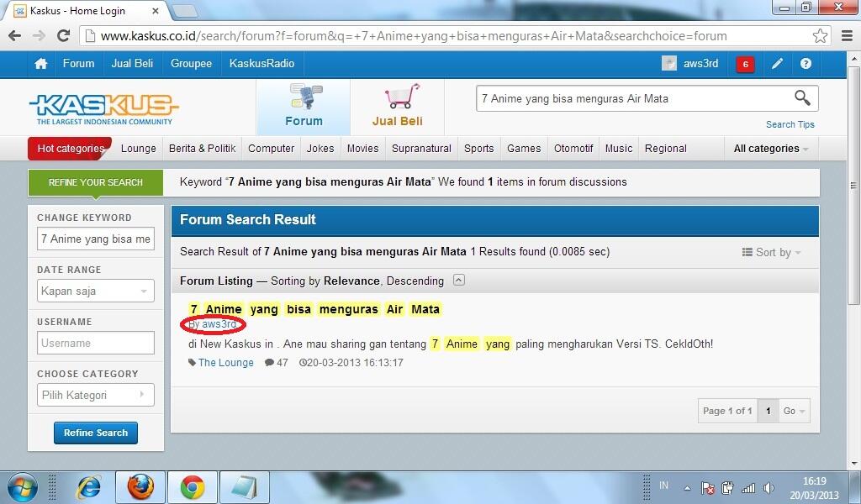This screenshot has width=861, height=504.
Task: Open Go page jump dropdown
Action: pyautogui.click(x=794, y=411)
